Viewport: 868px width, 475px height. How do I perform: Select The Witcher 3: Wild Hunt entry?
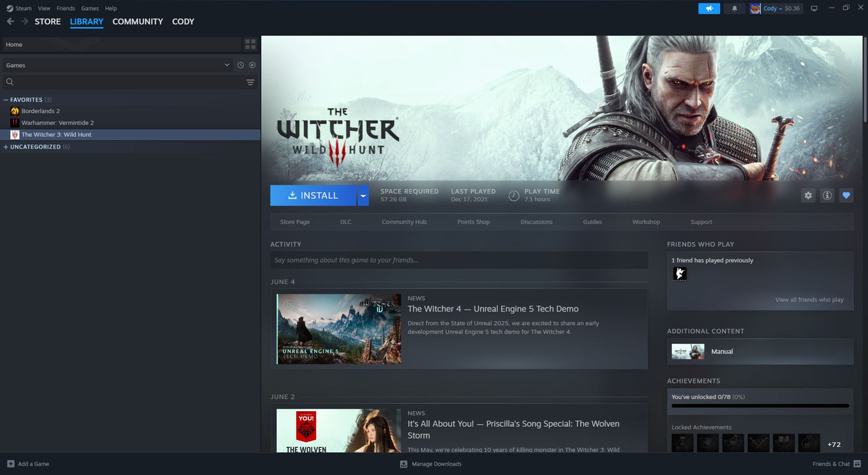pyautogui.click(x=130, y=134)
